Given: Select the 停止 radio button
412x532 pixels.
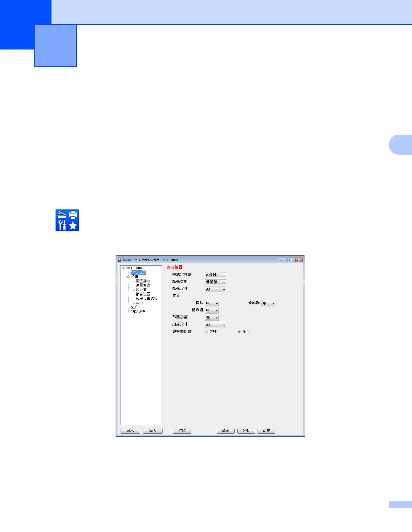Looking at the screenshot, I should [239, 332].
